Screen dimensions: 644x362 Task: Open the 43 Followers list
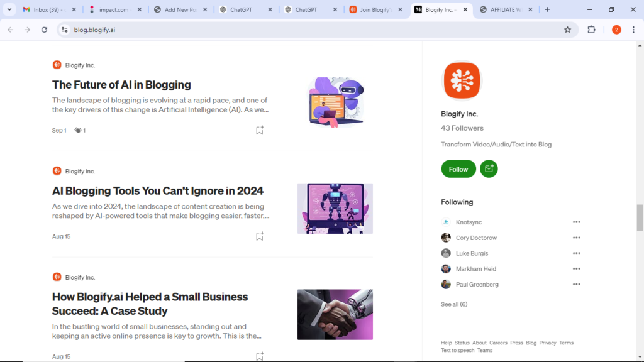click(x=462, y=128)
